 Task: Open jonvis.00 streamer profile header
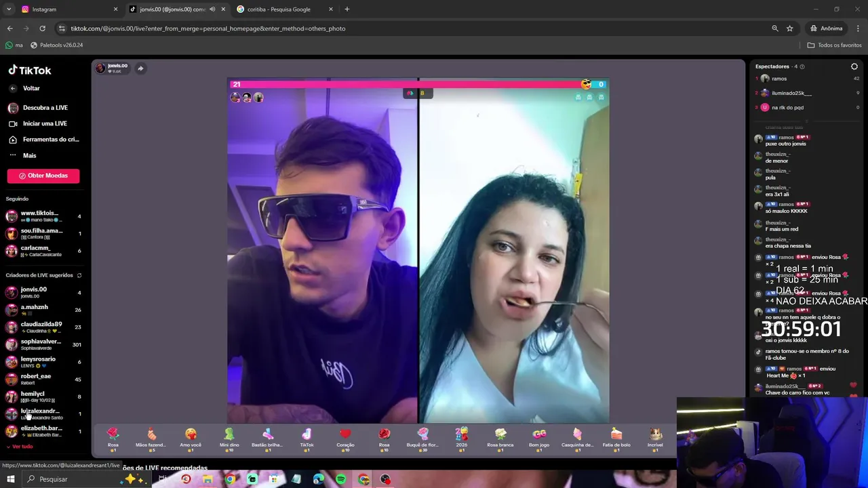coord(112,68)
